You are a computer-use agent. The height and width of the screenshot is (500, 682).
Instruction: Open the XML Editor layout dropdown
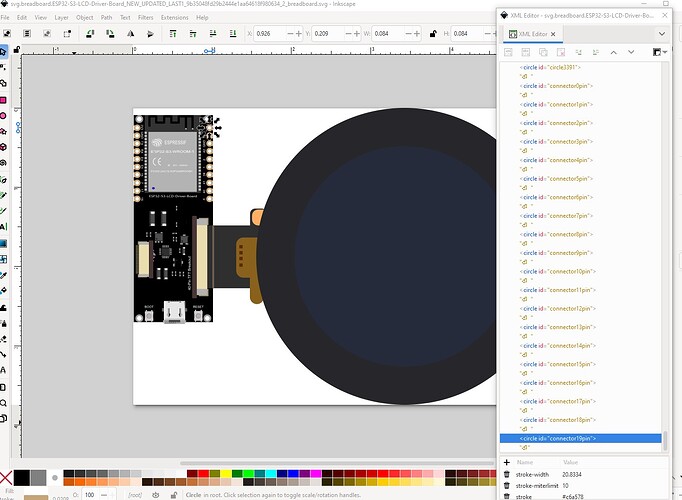tap(659, 52)
